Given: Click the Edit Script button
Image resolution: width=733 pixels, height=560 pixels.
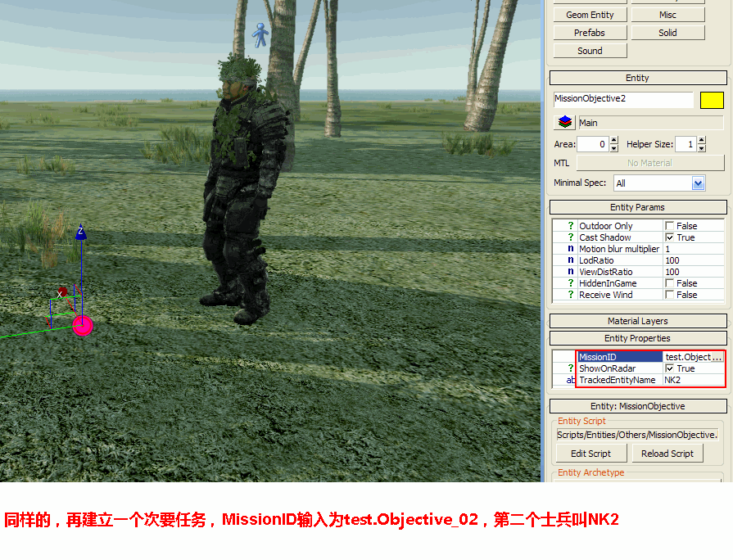Looking at the screenshot, I should (590, 454).
